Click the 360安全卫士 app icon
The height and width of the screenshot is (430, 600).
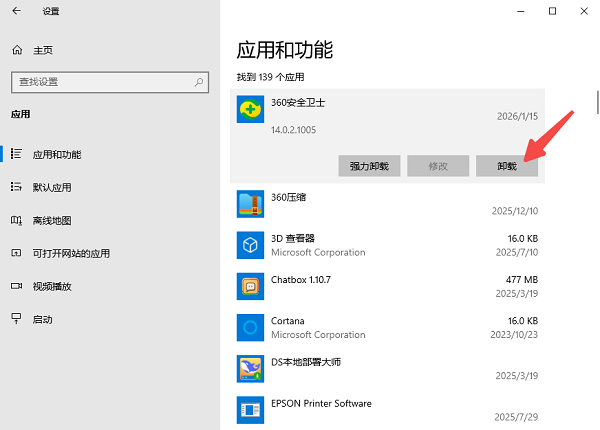click(250, 109)
